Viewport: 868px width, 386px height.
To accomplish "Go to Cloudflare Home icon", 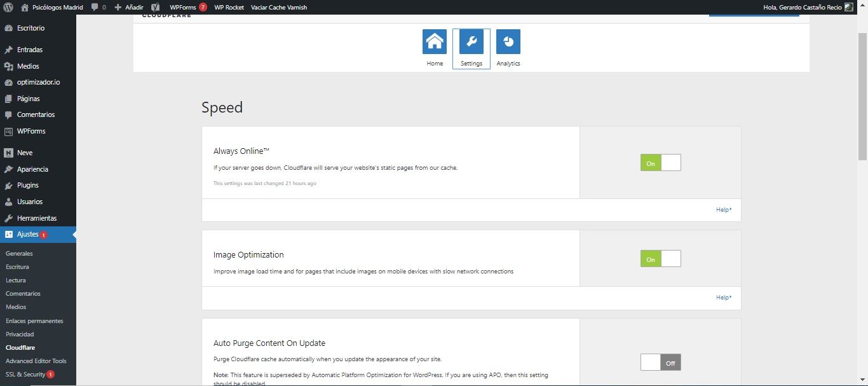I will [435, 42].
